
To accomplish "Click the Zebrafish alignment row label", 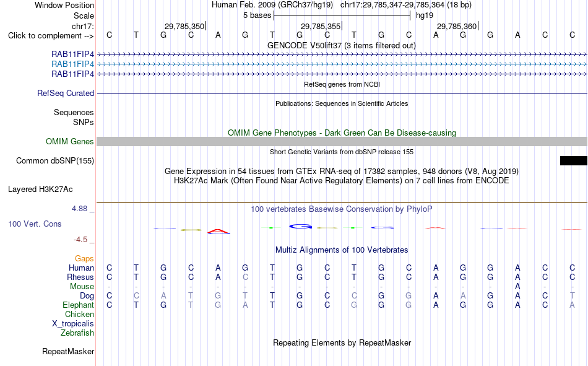I will [x=77, y=333].
